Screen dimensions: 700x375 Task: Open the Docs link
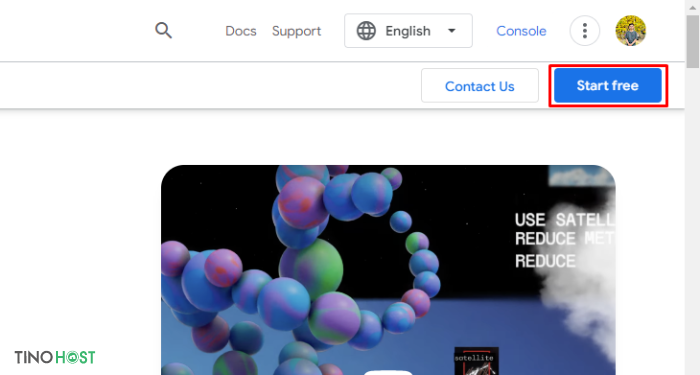point(241,31)
